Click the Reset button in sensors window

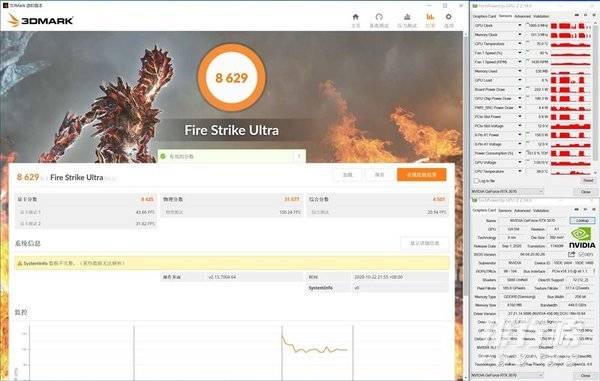tap(588, 180)
